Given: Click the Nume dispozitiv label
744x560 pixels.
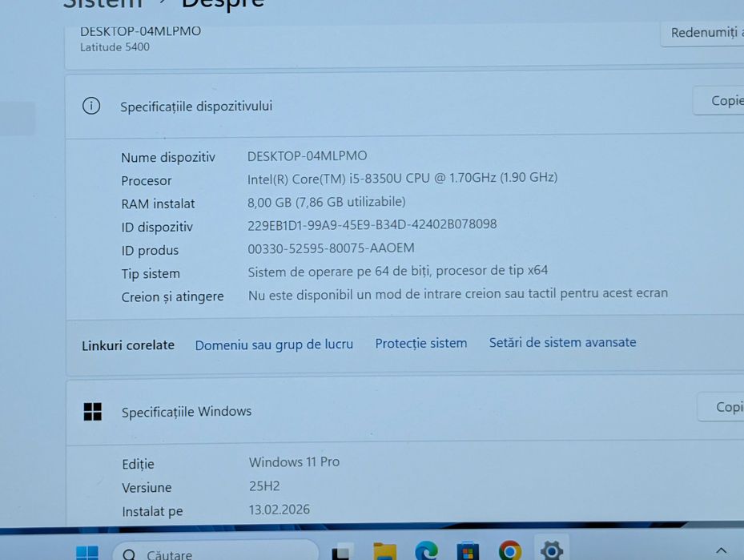Looking at the screenshot, I should [168, 157].
